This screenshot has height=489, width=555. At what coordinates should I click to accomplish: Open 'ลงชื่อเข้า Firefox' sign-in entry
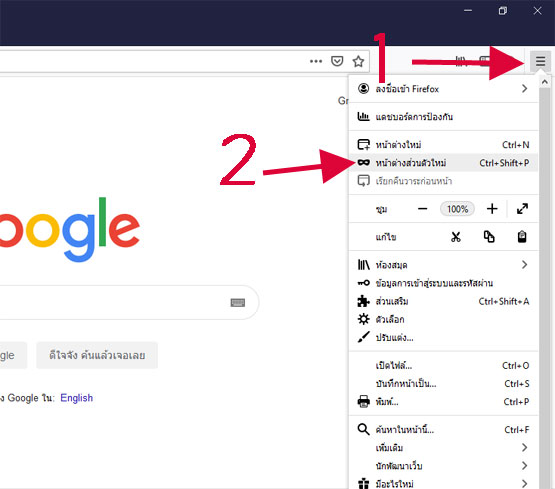(x=443, y=89)
